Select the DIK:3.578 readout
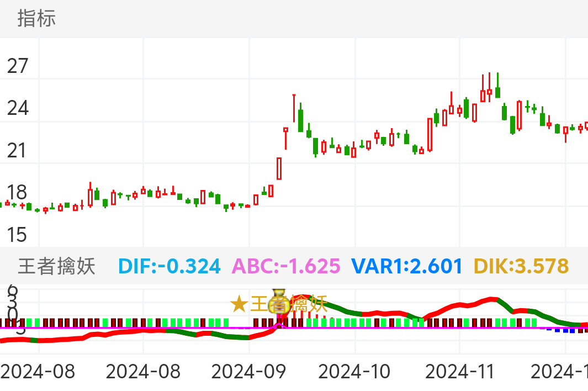The width and height of the screenshot is (588, 391). (x=521, y=266)
